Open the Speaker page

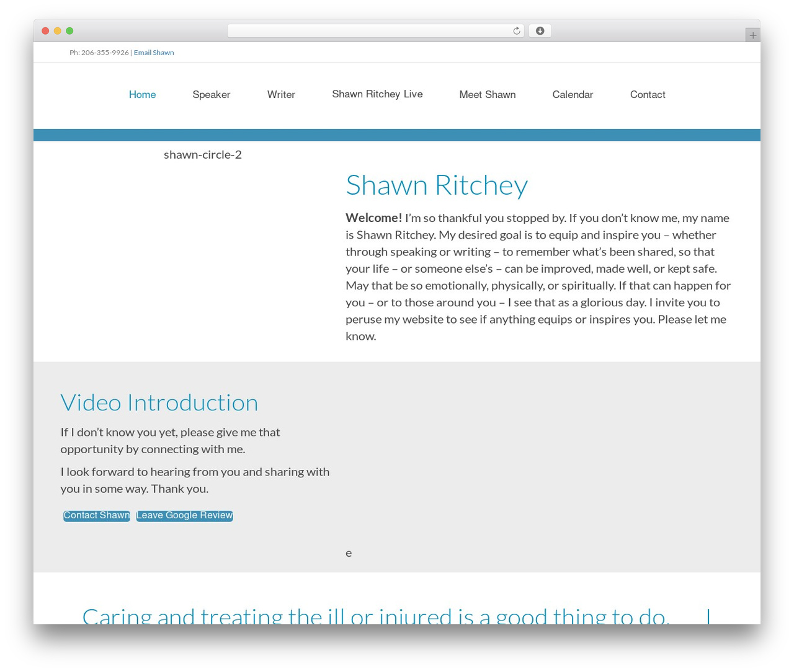[211, 94]
